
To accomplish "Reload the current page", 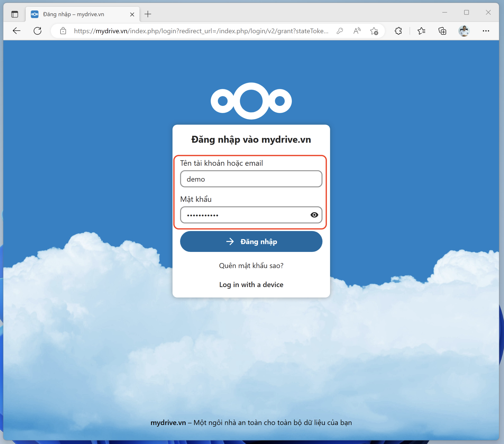I will click(37, 31).
